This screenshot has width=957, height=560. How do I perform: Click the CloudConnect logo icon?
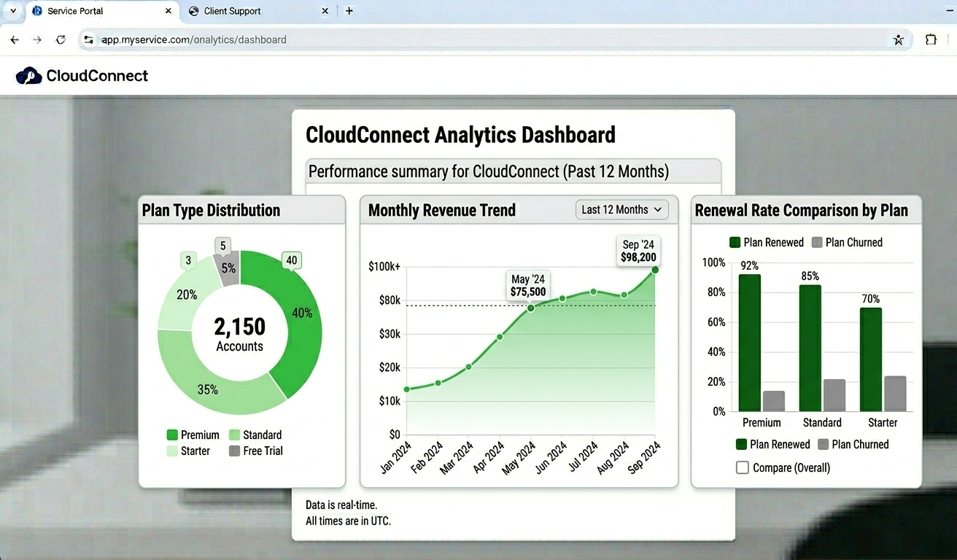point(28,76)
